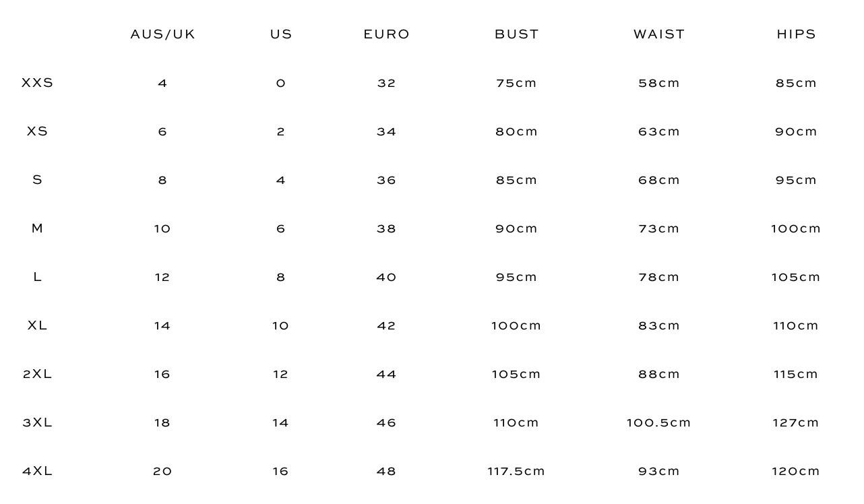The image size is (864, 504).
Task: Click the 93cm waist measurement
Action: [658, 471]
